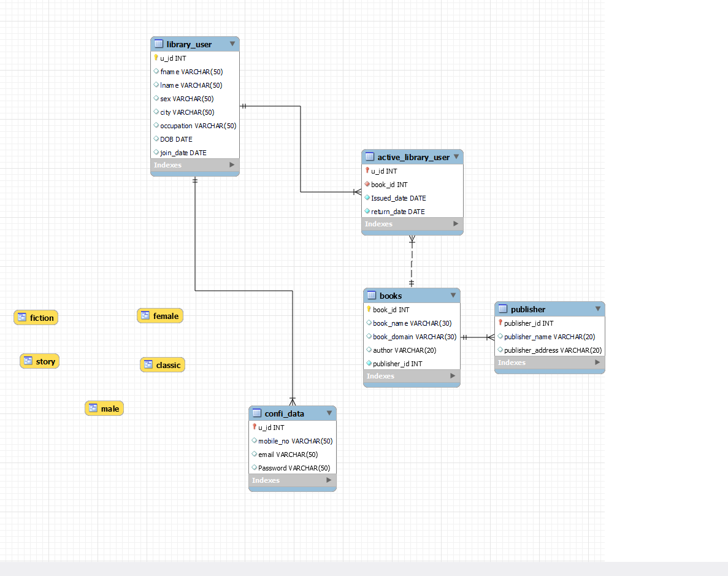This screenshot has width=728, height=576.
Task: Click the red key icon beside u_id in active_library_user
Action: click(368, 171)
